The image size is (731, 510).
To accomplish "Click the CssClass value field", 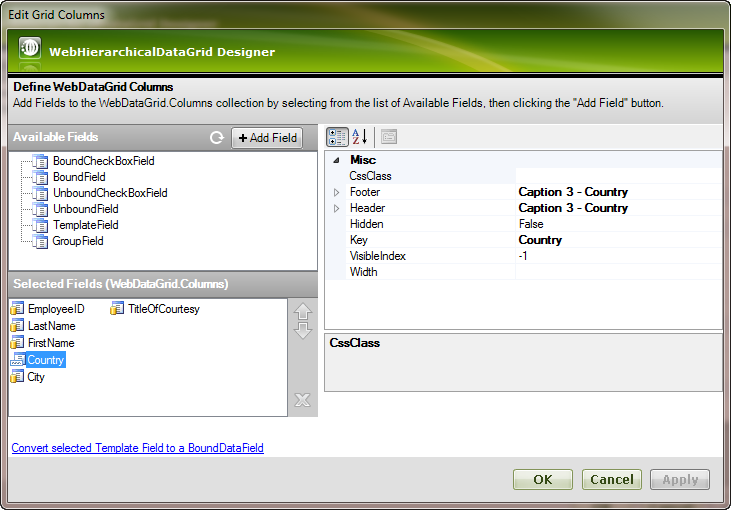I will (x=617, y=176).
